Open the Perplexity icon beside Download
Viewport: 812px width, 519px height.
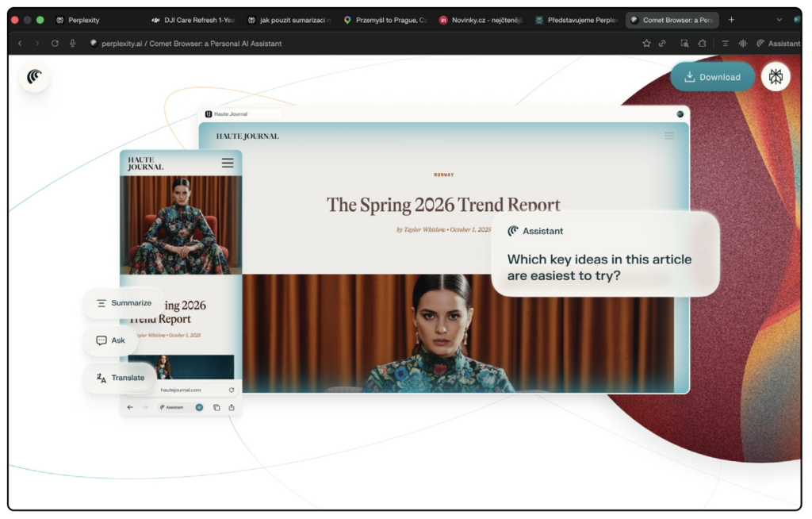tap(776, 77)
